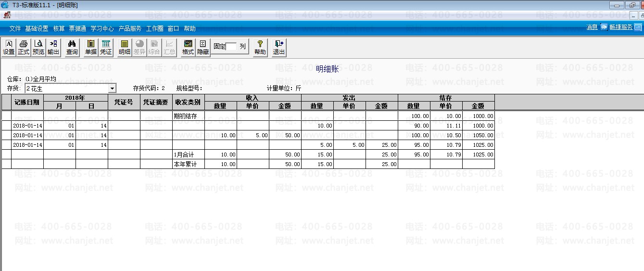Click the icon right of 畅捷服务
The image size is (644, 271).
click(638, 27)
